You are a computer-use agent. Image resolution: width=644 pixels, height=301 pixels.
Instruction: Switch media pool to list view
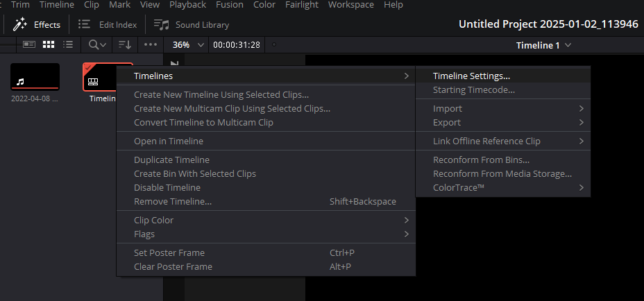point(68,44)
